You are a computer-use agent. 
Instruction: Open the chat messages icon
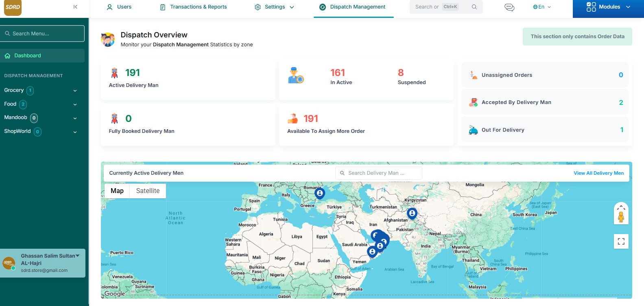(509, 7)
